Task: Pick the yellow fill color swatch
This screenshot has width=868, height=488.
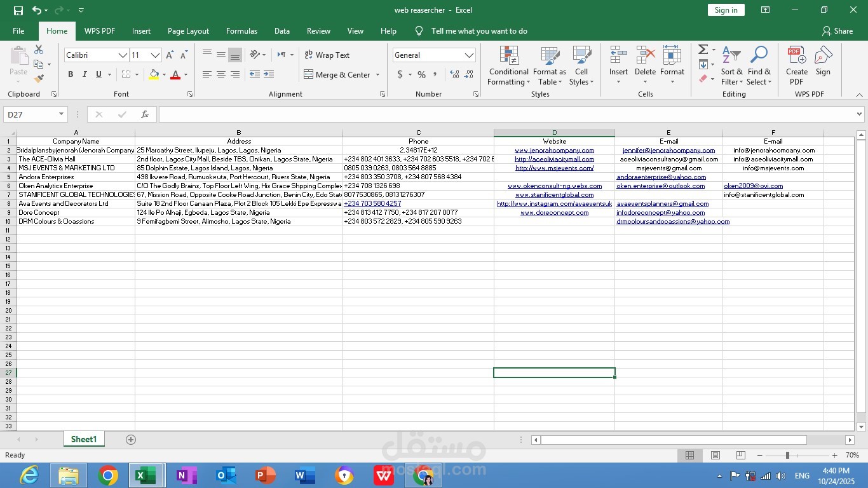Action: [x=154, y=74]
